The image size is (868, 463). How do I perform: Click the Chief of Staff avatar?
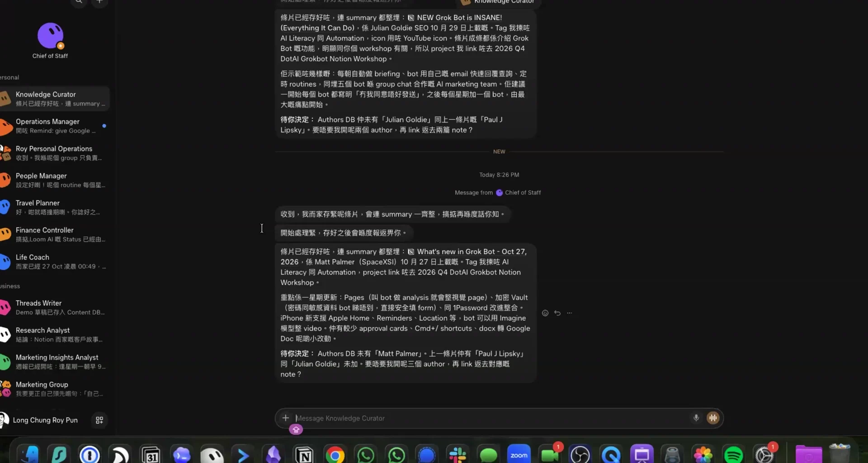(50, 36)
